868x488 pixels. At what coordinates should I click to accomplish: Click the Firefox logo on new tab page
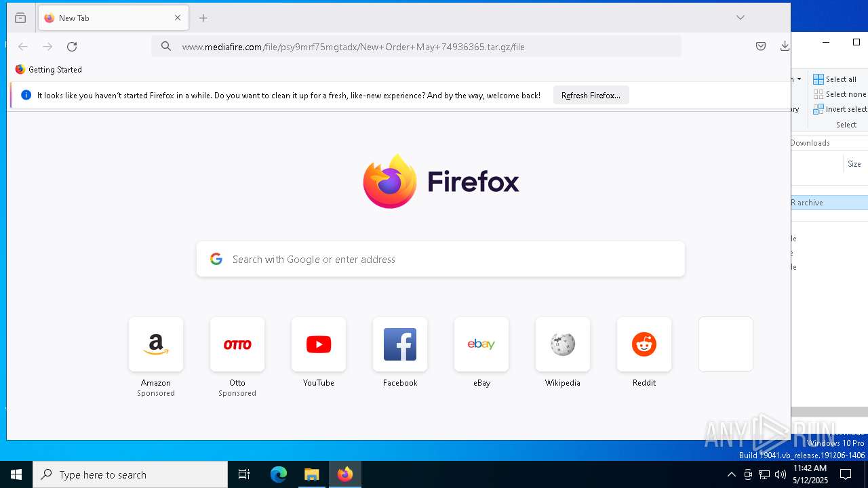(x=441, y=181)
